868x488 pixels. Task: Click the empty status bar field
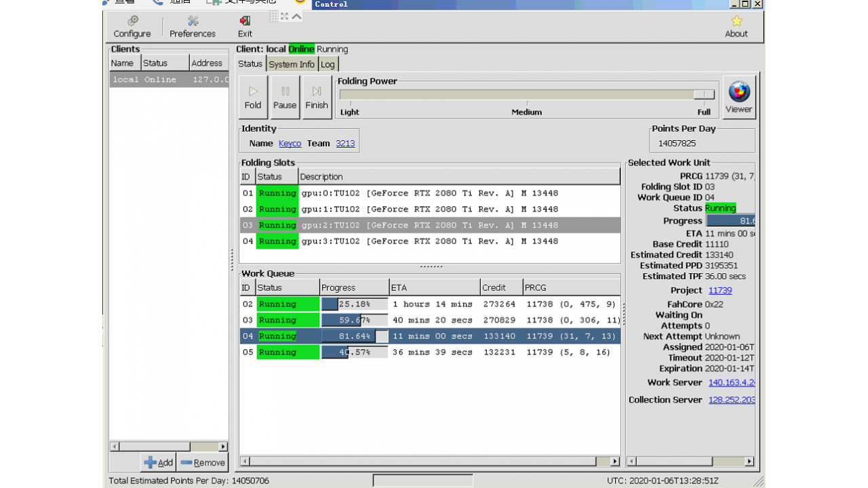[423, 481]
